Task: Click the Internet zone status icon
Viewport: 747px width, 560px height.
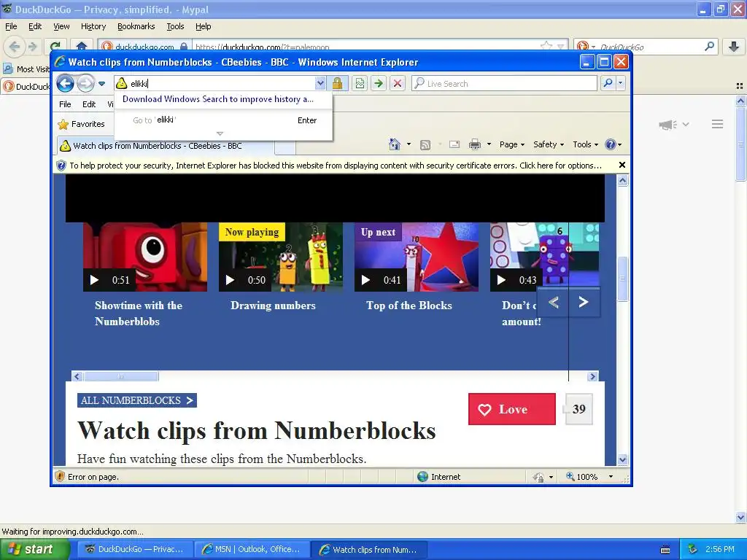Action: pos(422,477)
